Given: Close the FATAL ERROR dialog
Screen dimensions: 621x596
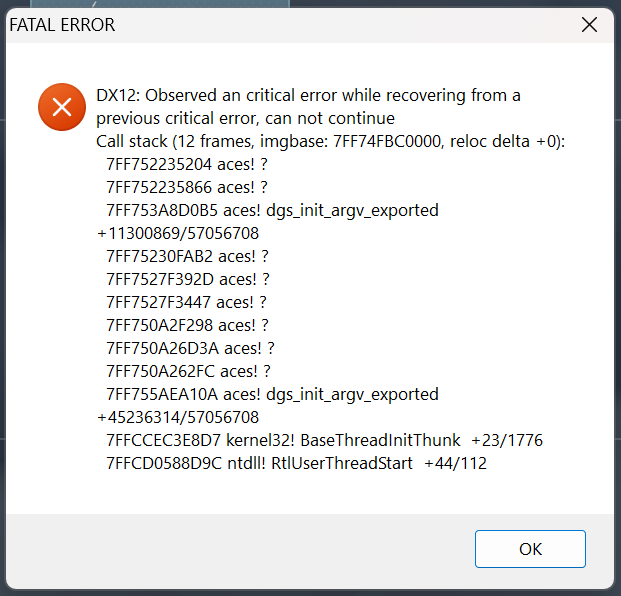Looking at the screenshot, I should [x=590, y=25].
